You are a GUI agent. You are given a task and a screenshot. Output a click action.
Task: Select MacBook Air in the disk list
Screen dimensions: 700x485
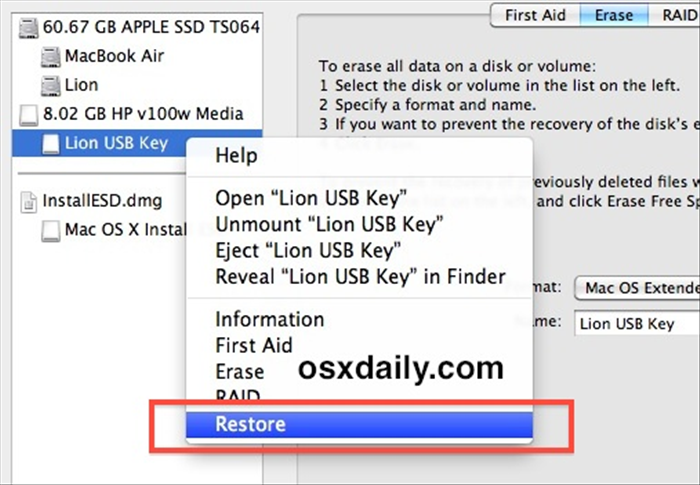coord(114,56)
